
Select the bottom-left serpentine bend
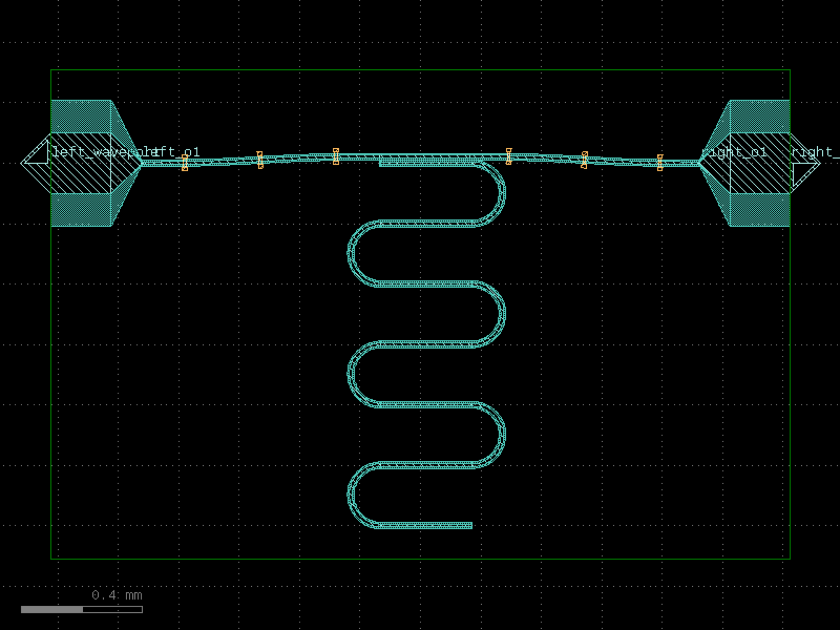(x=351, y=495)
